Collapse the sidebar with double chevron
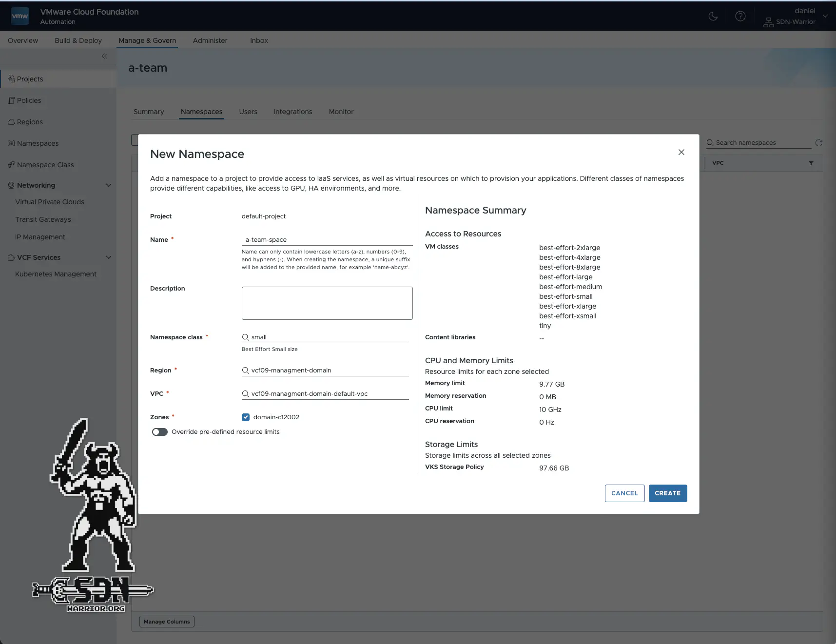836x644 pixels. tap(104, 56)
